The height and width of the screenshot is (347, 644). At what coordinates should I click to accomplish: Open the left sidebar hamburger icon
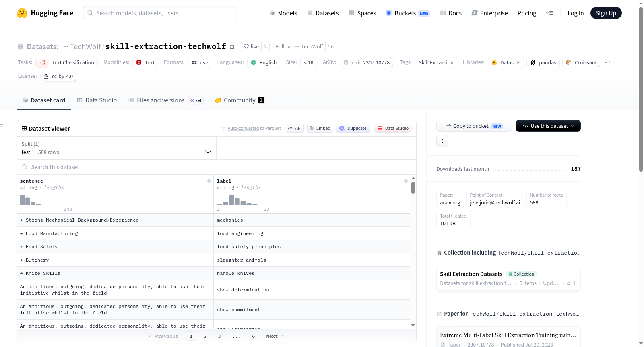(x=2, y=125)
